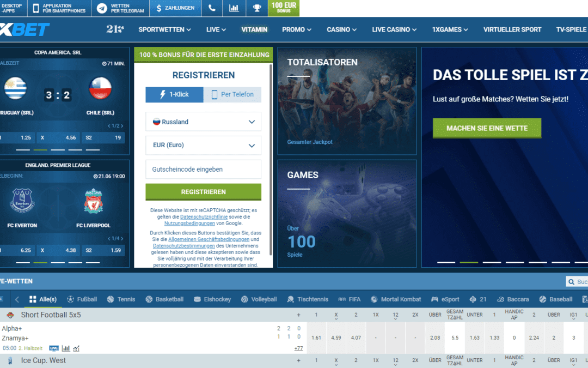The height and width of the screenshot is (368, 588).
Task: Select Mortal Kombat filter
Action: [396, 299]
